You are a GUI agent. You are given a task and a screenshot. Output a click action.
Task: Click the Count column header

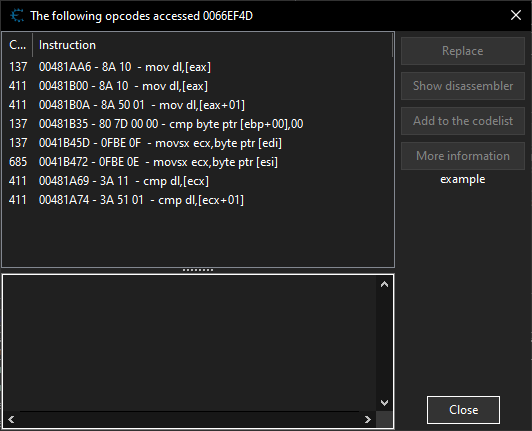click(17, 45)
